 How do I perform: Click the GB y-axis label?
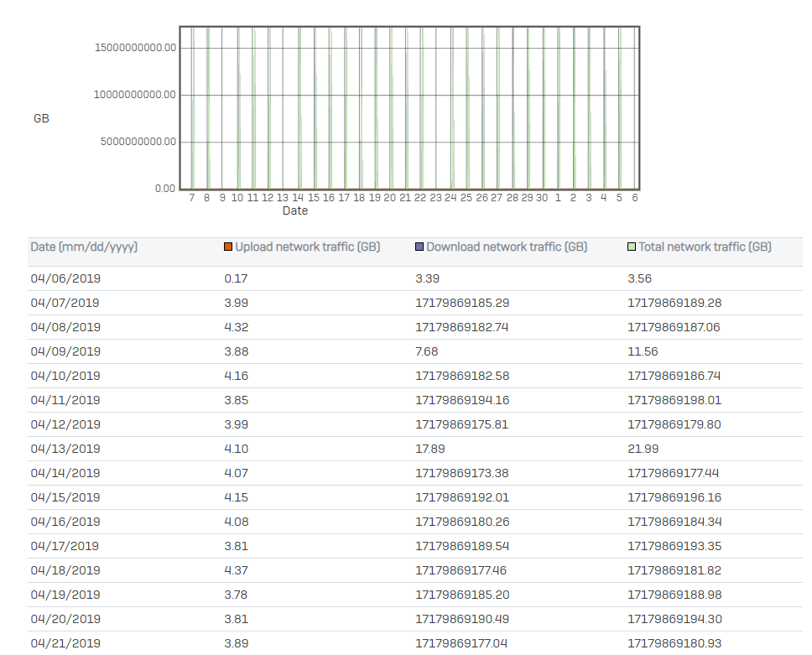pos(41,119)
